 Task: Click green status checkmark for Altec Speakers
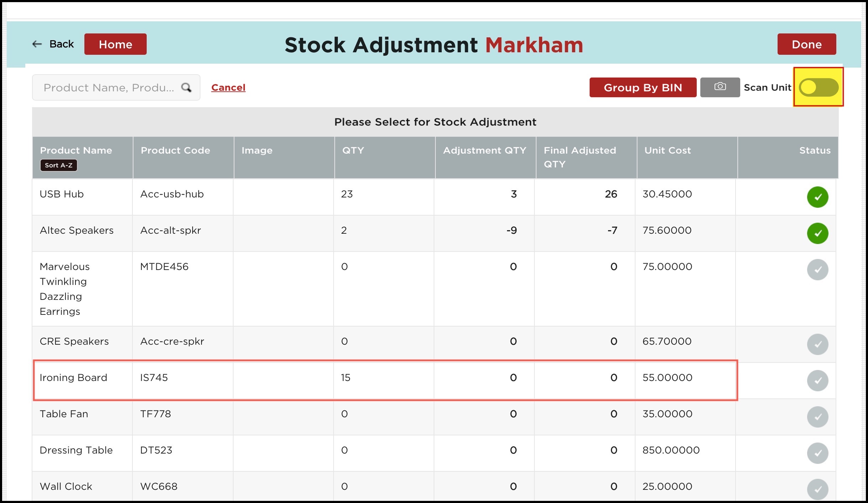point(817,233)
